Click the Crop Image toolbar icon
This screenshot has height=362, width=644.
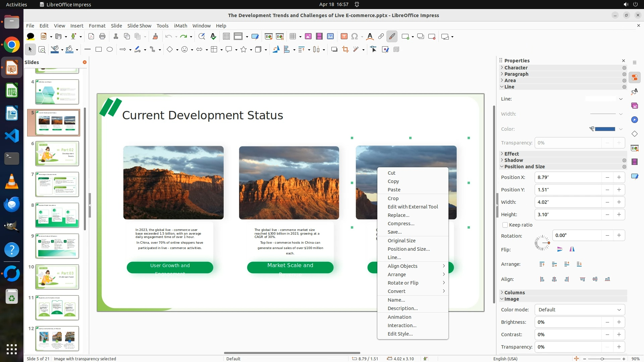point(345,50)
